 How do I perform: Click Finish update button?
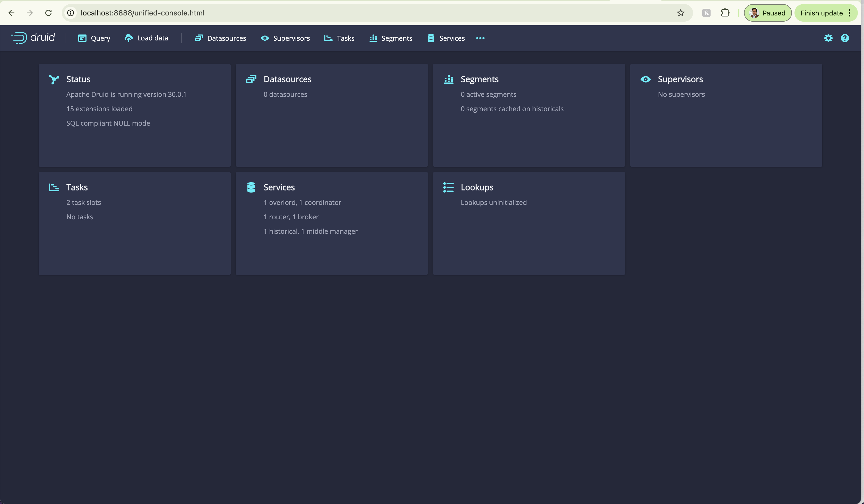[822, 13]
